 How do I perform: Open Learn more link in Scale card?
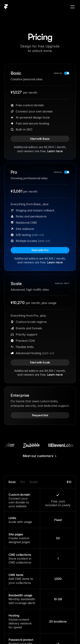(55, 375)
